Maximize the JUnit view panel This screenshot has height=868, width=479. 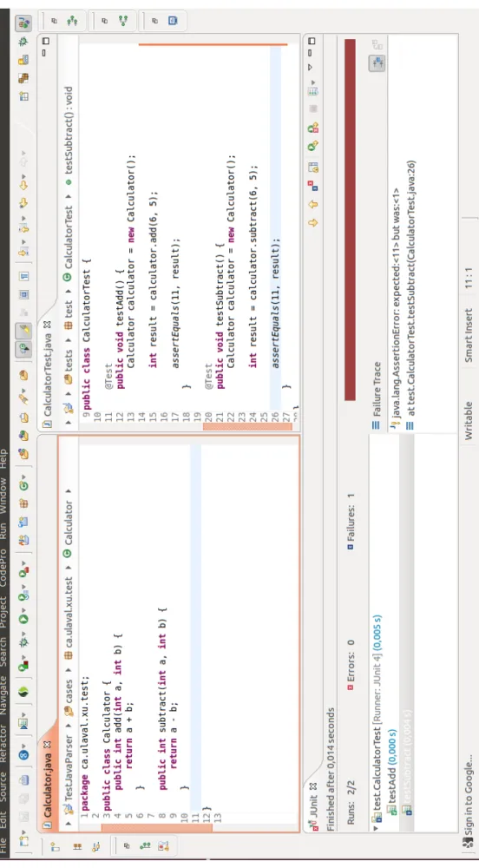tap(312, 41)
